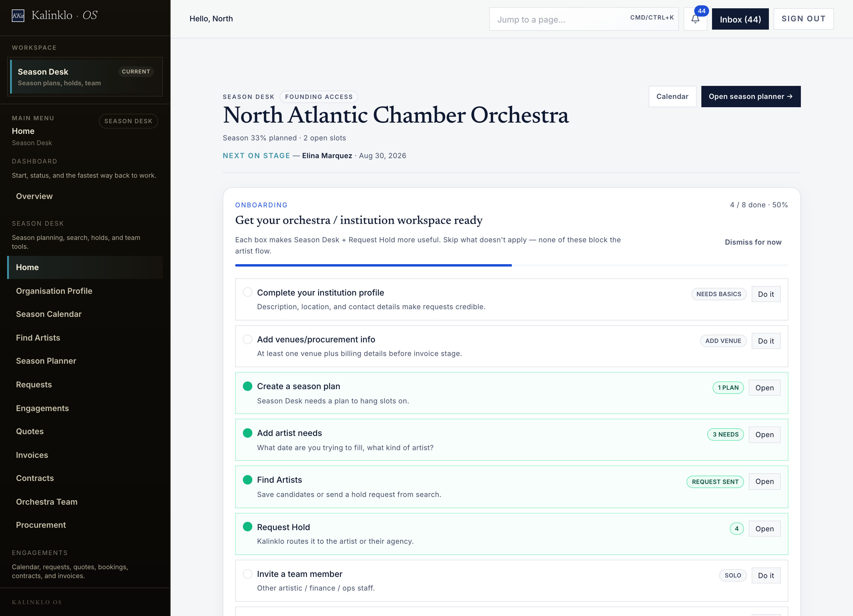Go to Find Artists in sidebar menu
The image size is (853, 616).
(x=38, y=338)
